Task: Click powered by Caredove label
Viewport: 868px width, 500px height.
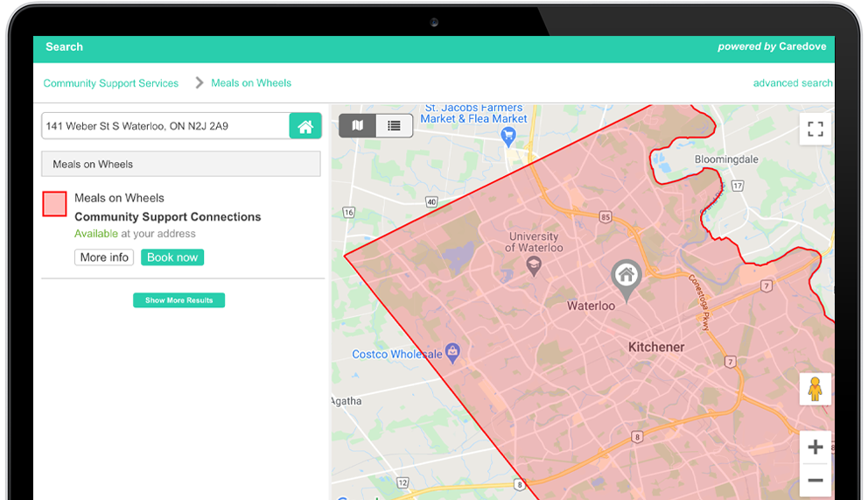Action: [772, 46]
